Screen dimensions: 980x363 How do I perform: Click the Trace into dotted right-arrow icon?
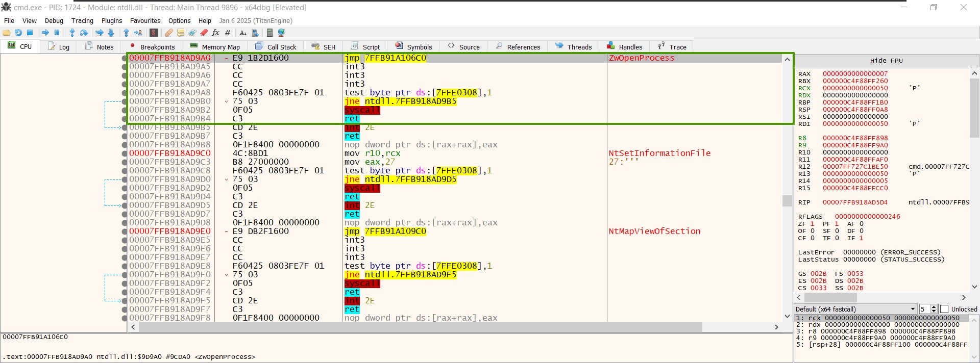[x=100, y=33]
